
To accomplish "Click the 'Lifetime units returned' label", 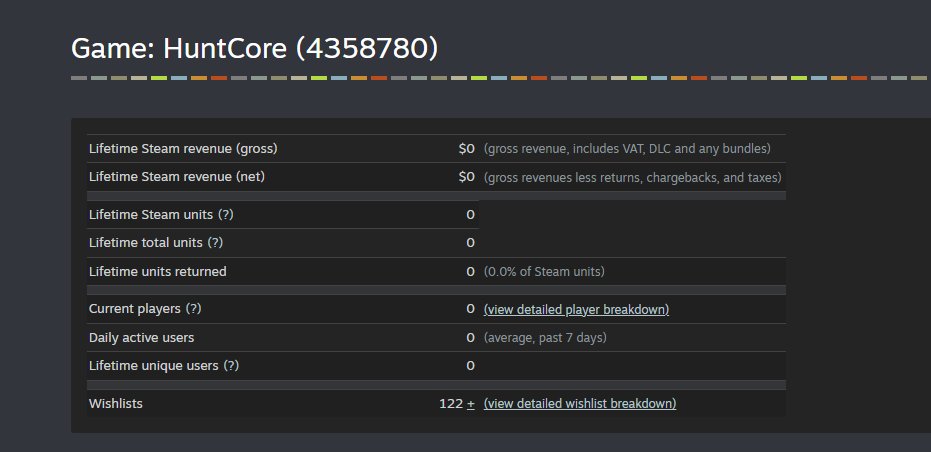I will click(157, 271).
